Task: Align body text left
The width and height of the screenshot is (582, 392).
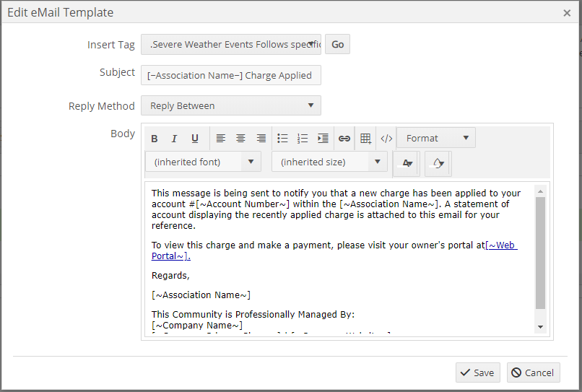Action: point(220,139)
